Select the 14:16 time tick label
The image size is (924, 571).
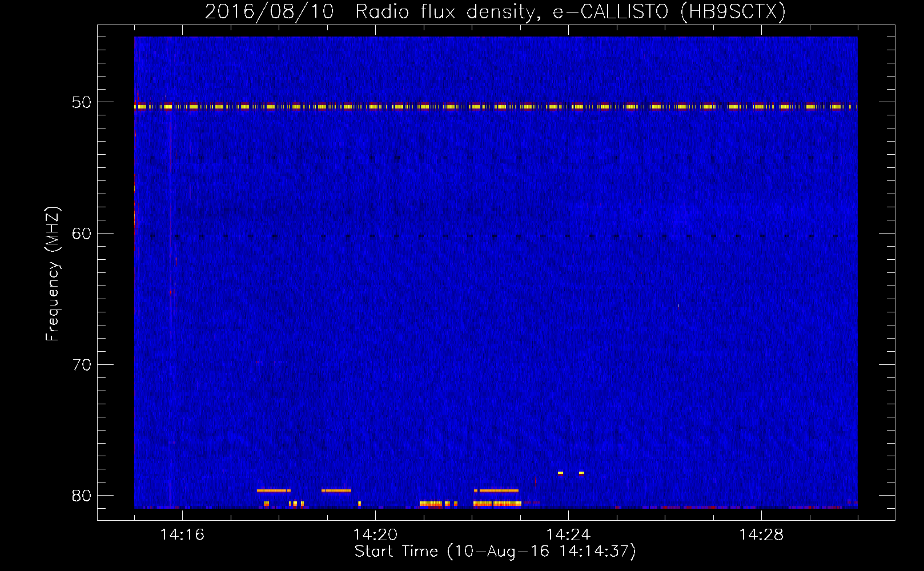182,534
